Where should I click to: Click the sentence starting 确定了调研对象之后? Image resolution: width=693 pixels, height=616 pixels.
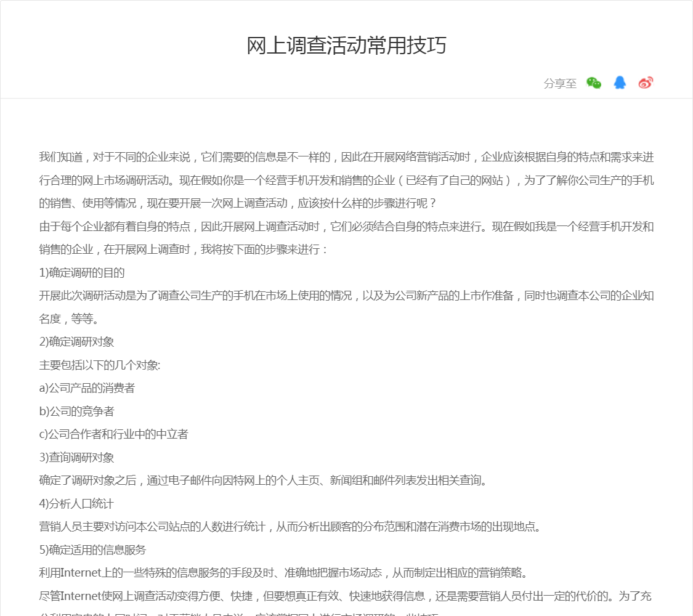[x=263, y=480]
